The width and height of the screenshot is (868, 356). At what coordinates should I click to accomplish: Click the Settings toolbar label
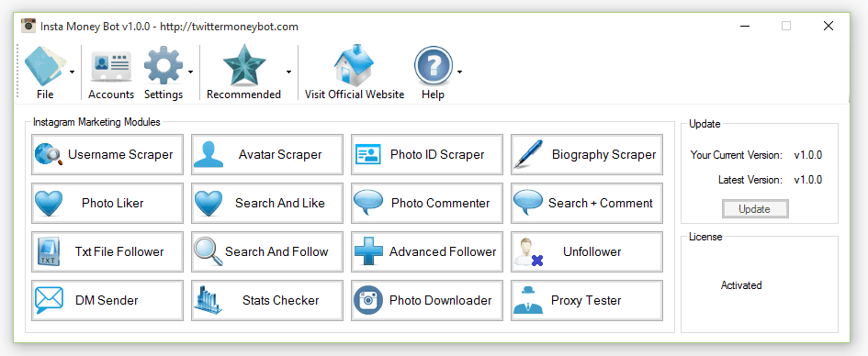163,95
